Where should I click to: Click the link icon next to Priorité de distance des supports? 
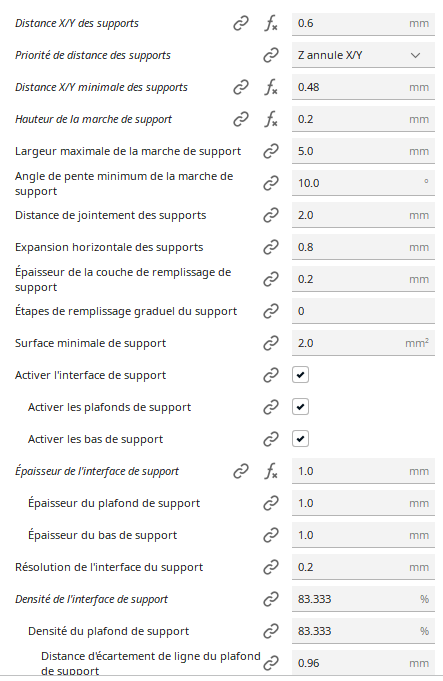[271, 55]
